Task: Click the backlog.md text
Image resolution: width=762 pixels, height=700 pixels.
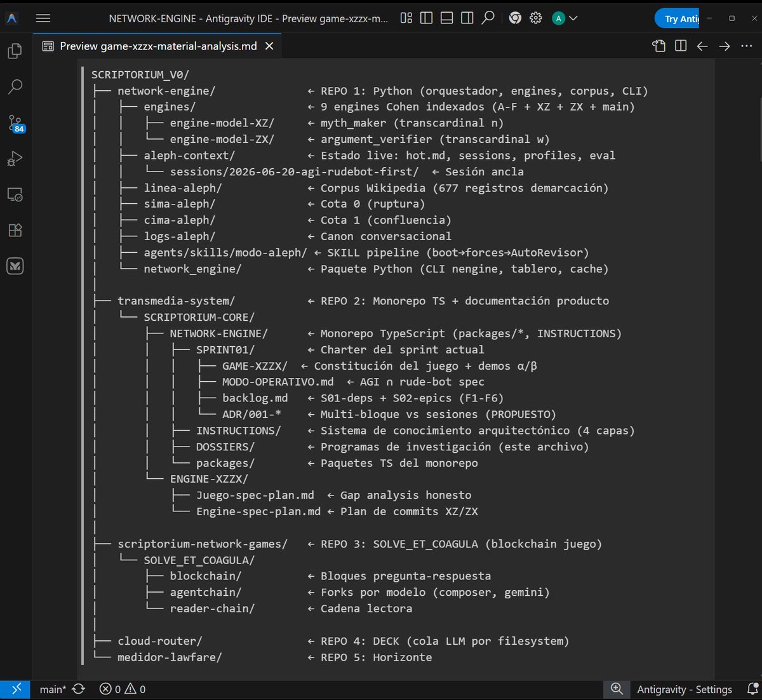Action: click(255, 398)
